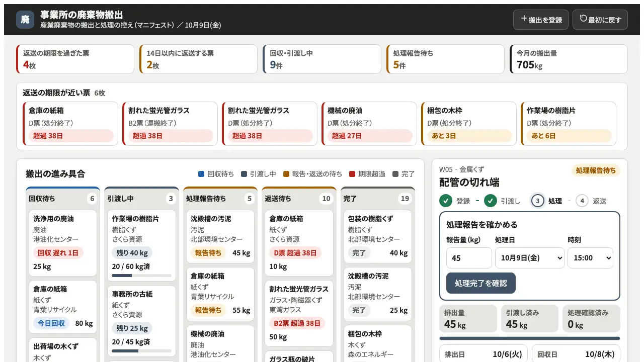This screenshot has width=644, height=362.
Task: Open the 搬出を登録 button
Action: tap(541, 20)
